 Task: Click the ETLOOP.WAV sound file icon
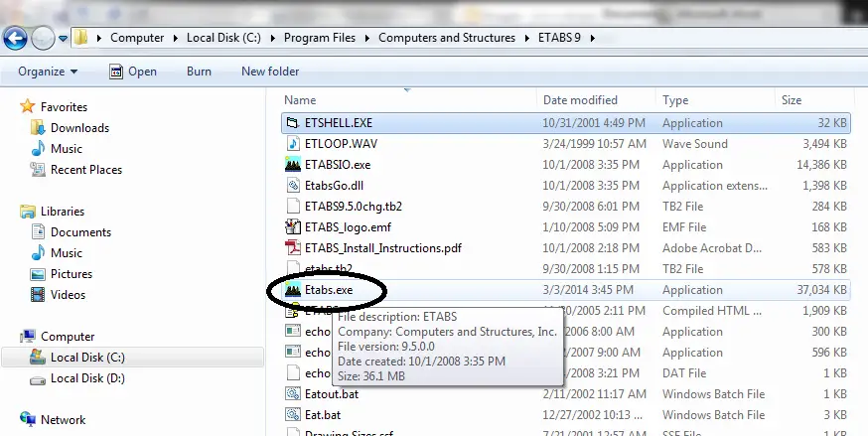292,144
